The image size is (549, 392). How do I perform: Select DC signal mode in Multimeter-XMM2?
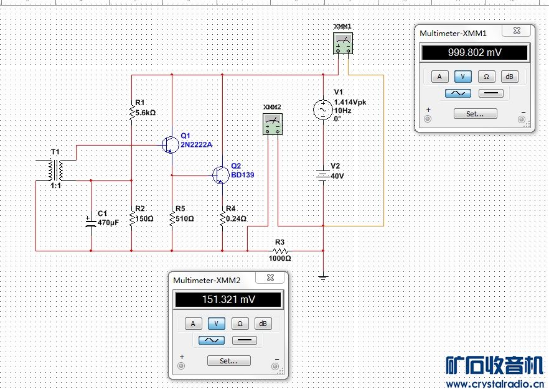point(245,340)
